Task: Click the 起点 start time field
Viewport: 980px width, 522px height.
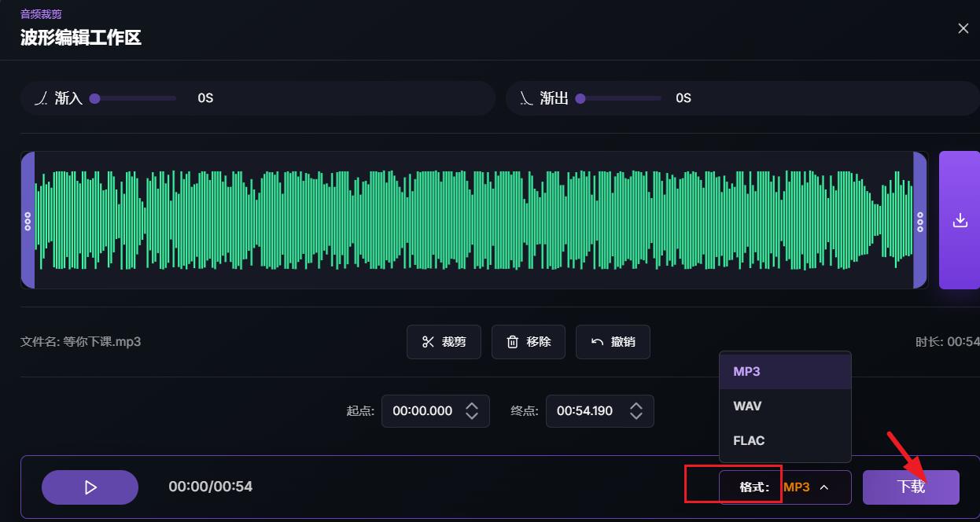Action: click(x=436, y=411)
